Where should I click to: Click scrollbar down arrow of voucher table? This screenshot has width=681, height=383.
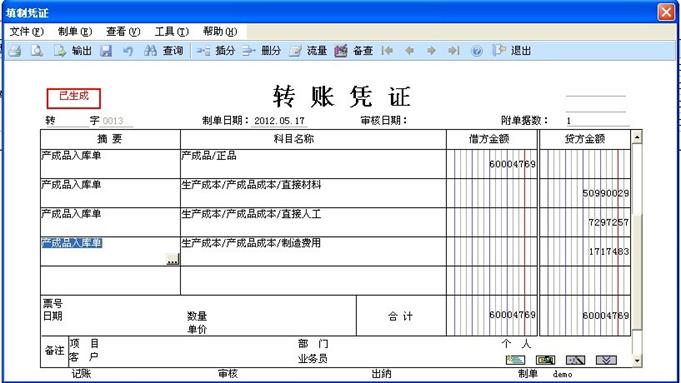[x=637, y=361]
